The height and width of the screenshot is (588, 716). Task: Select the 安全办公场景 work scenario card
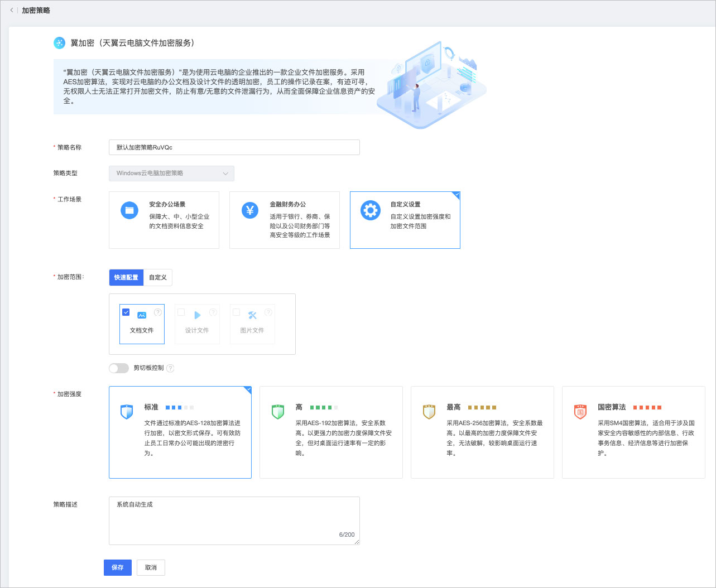coord(164,220)
